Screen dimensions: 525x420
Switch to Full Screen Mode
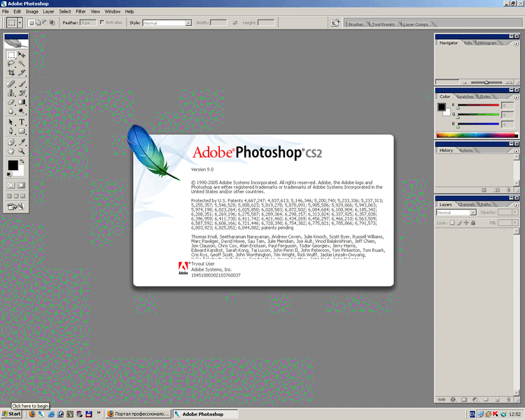pos(23,196)
